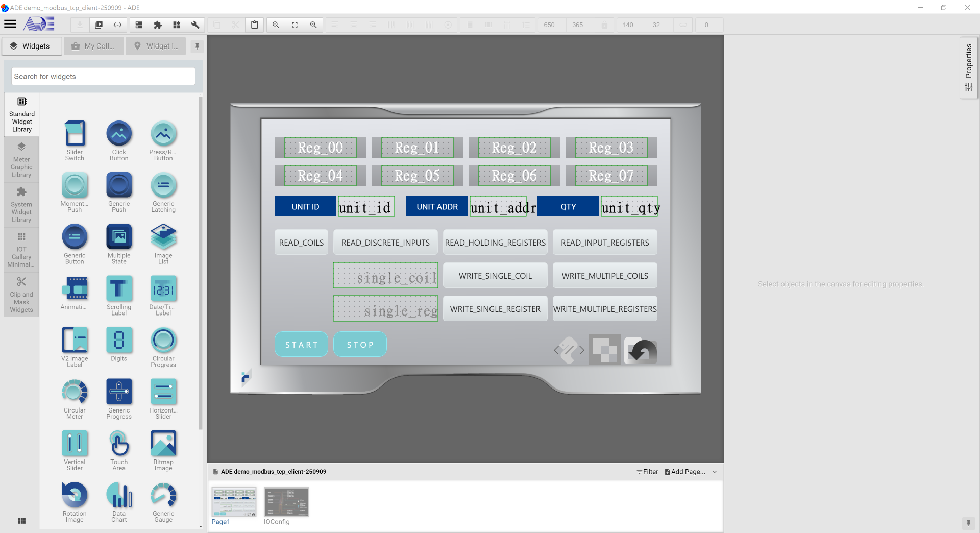
Task: Open the Meter Graphic Library tab
Action: 21,160
